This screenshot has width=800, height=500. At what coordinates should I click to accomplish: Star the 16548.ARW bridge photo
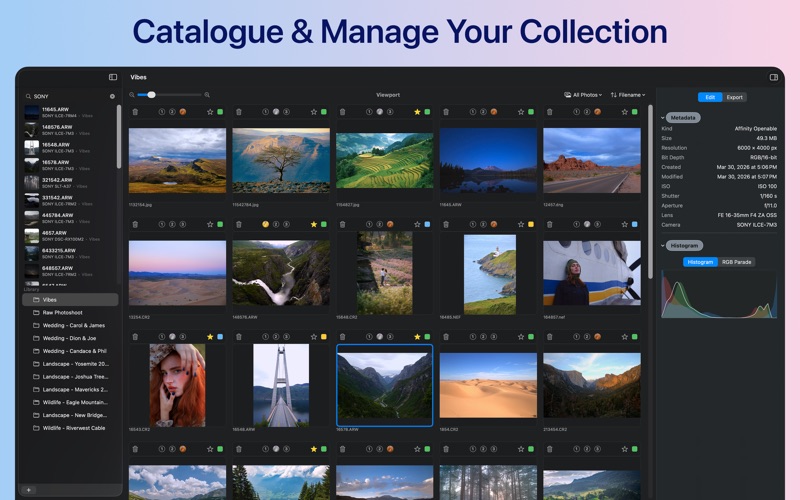[x=313, y=337]
